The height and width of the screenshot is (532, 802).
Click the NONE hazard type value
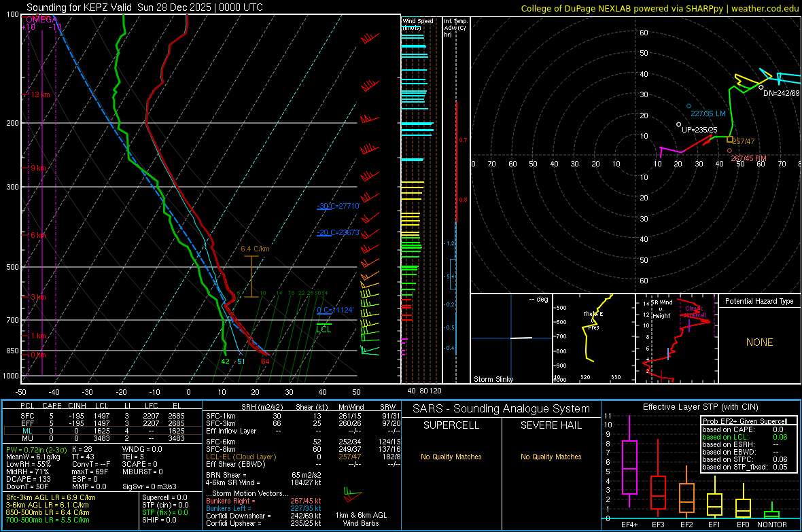[x=759, y=342]
